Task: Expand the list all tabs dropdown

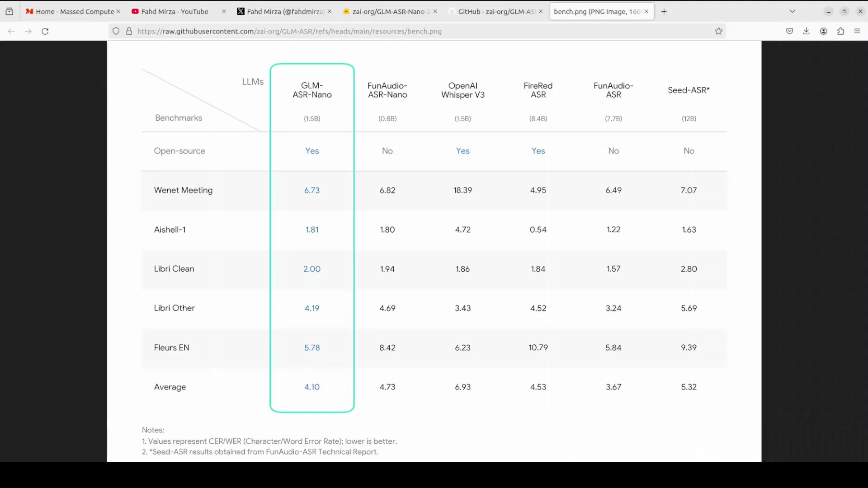Action: [x=792, y=11]
